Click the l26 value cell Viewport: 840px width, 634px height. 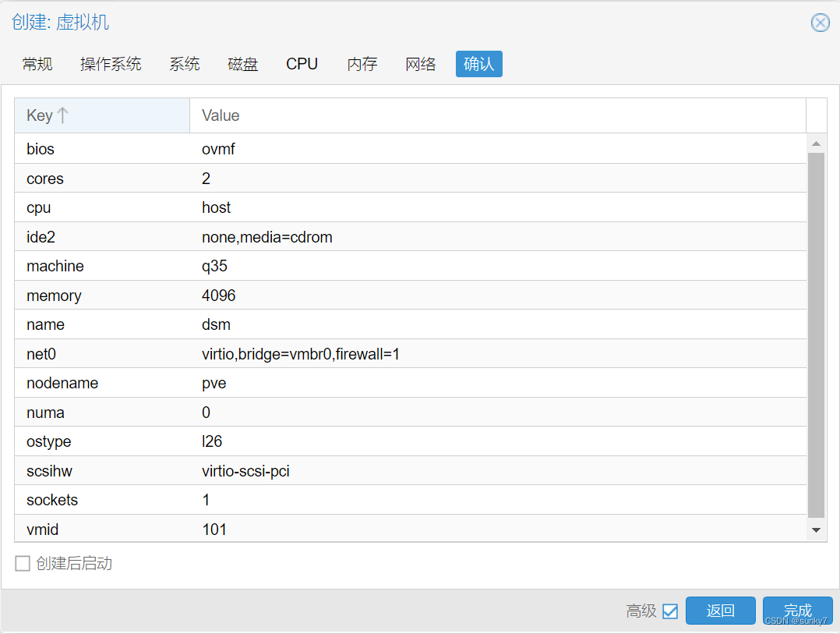point(212,441)
